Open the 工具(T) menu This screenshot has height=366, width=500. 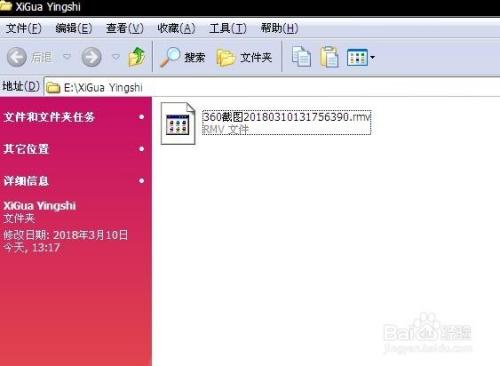[228, 28]
